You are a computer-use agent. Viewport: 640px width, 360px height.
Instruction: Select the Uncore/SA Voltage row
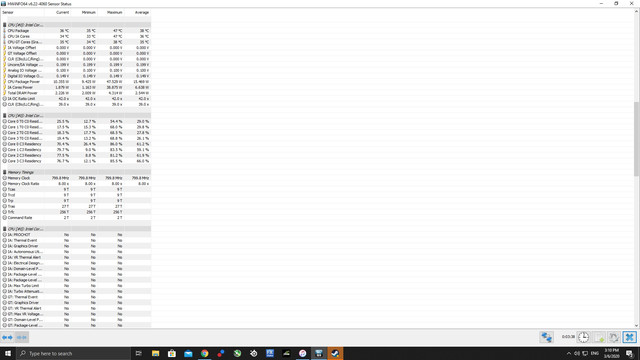76,64
